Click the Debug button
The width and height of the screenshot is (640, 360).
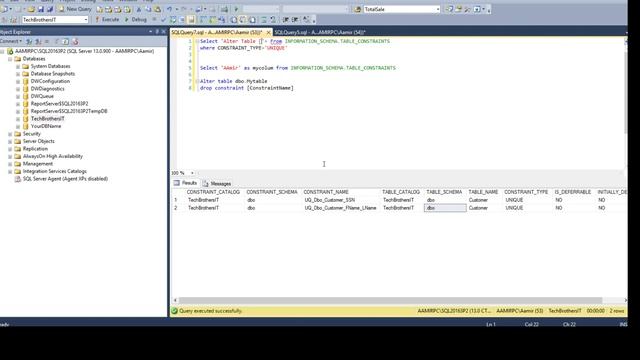pos(136,19)
